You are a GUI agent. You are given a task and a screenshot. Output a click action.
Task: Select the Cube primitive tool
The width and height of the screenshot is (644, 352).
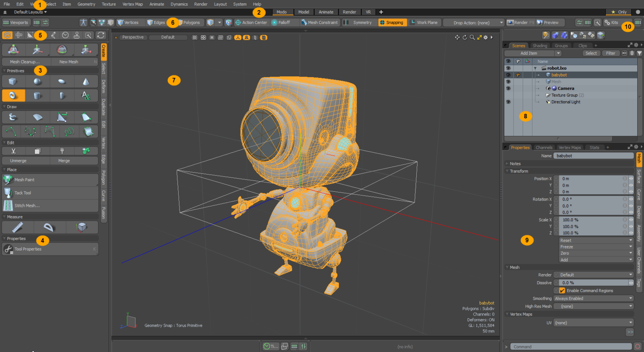pos(13,81)
